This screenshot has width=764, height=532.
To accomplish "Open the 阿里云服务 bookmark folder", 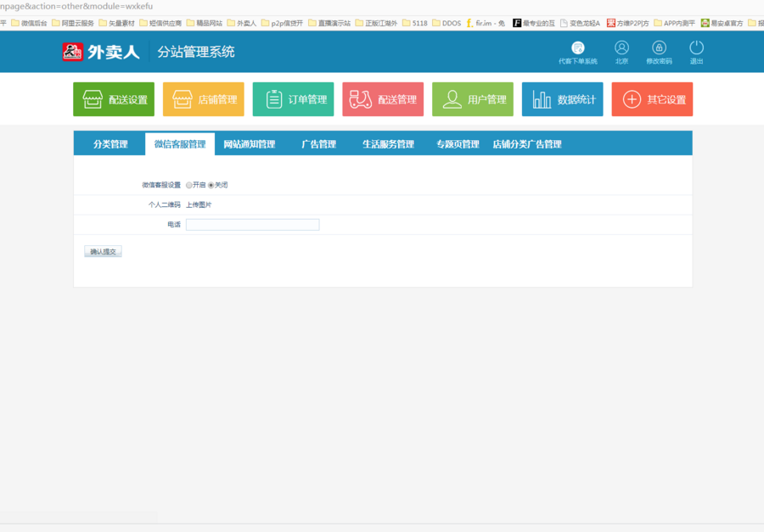I will click(73, 23).
